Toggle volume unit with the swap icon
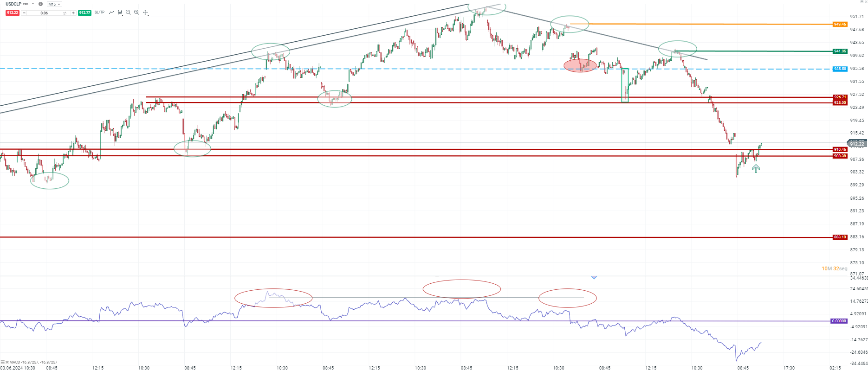868x370 pixels. point(65,13)
